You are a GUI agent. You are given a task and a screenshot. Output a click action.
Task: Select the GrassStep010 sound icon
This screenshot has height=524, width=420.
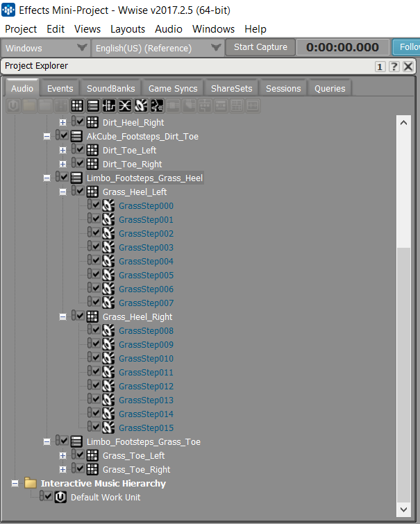point(108,358)
